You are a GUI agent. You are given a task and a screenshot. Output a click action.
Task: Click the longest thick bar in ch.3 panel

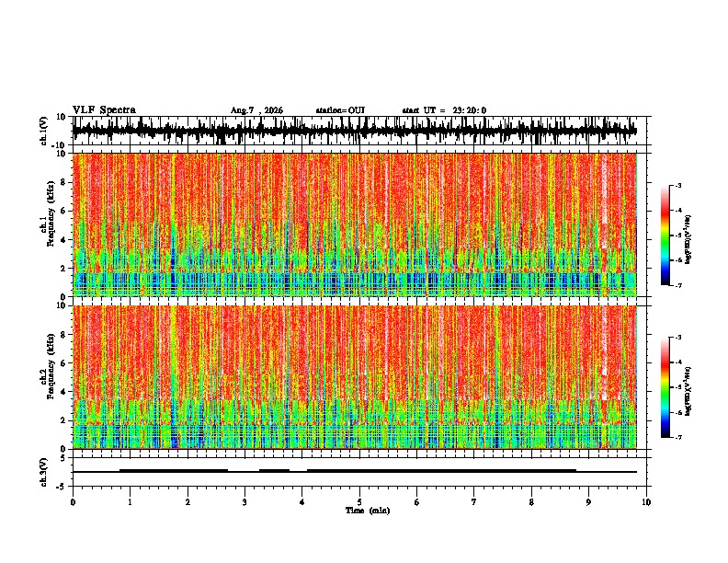441,471
